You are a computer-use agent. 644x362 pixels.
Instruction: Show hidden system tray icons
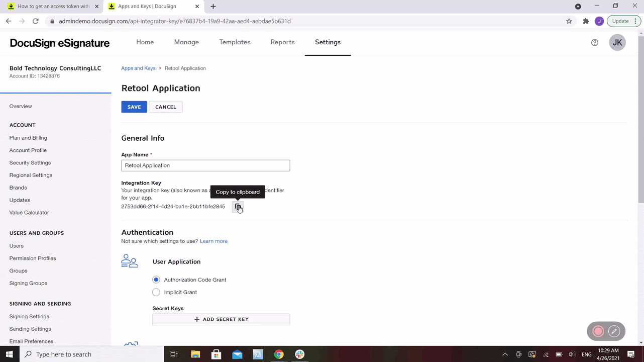[505, 354]
